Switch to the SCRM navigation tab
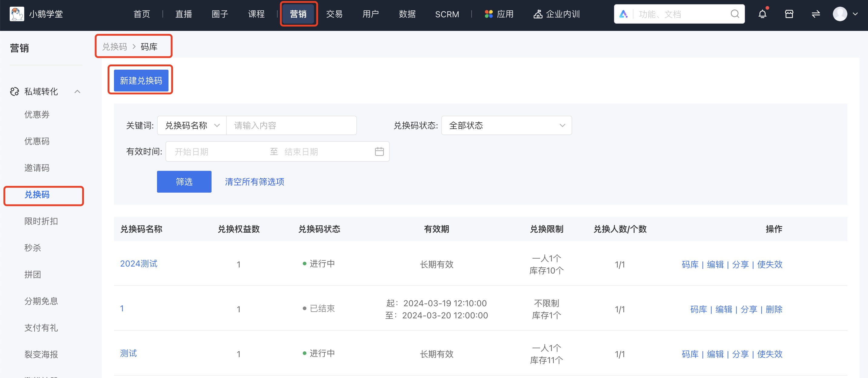Image resolution: width=868 pixels, height=378 pixels. [447, 14]
